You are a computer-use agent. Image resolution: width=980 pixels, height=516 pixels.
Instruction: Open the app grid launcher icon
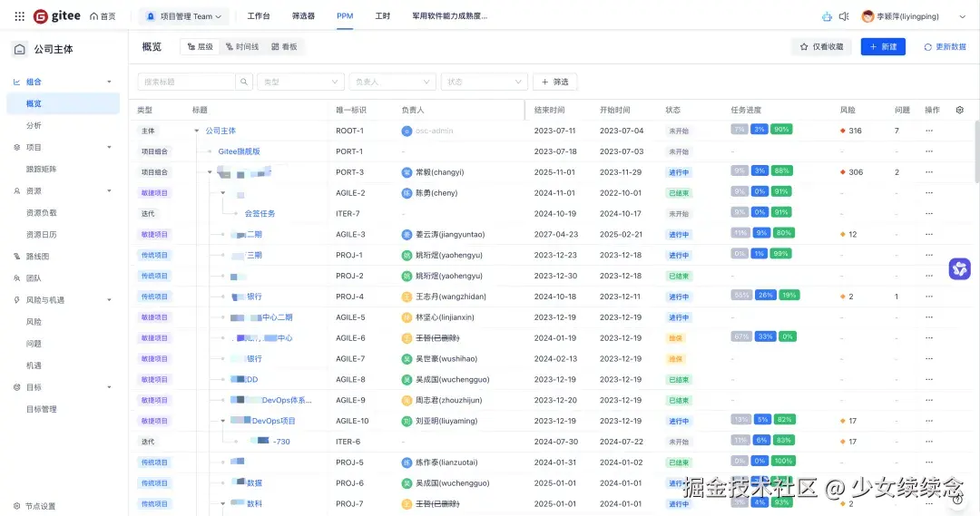(19, 16)
